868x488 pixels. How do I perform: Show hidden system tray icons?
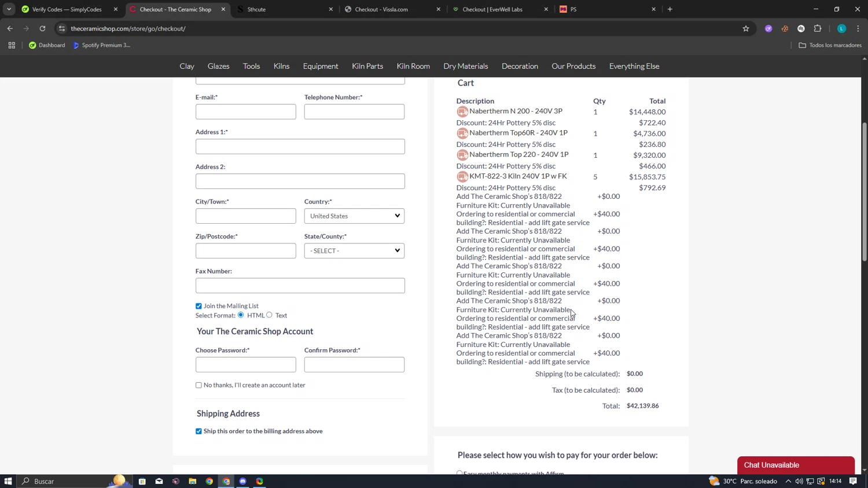click(x=788, y=481)
